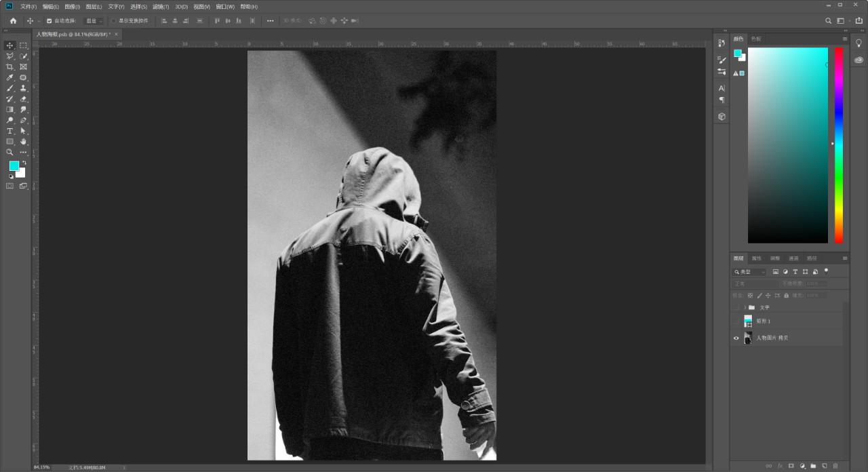Swap foreground and background colors
The image size is (868, 472).
[x=24, y=163]
